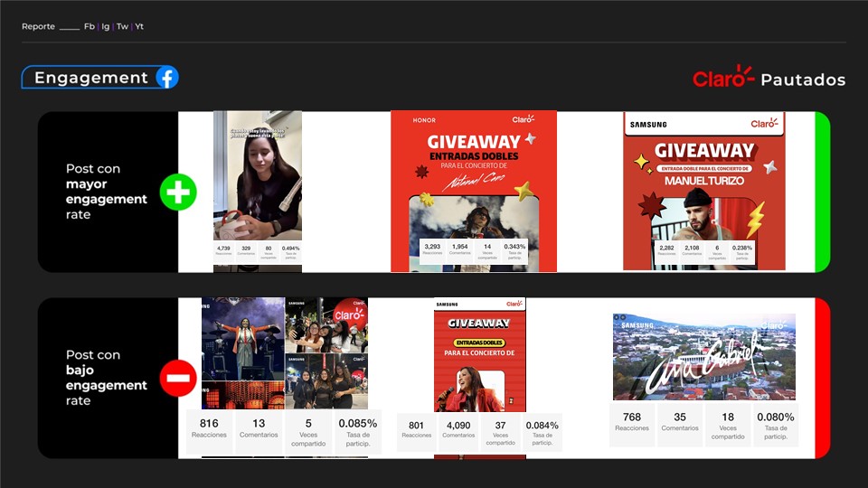Image resolution: width=868 pixels, height=488 pixels.
Task: Click the 37 Veces compartido stat
Action: (500, 432)
